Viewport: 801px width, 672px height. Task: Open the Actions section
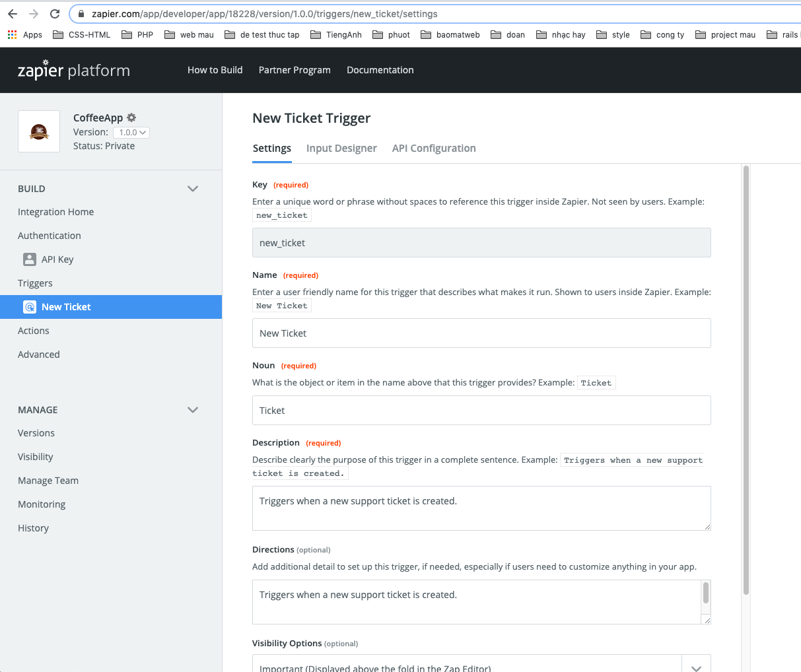pyautogui.click(x=34, y=331)
